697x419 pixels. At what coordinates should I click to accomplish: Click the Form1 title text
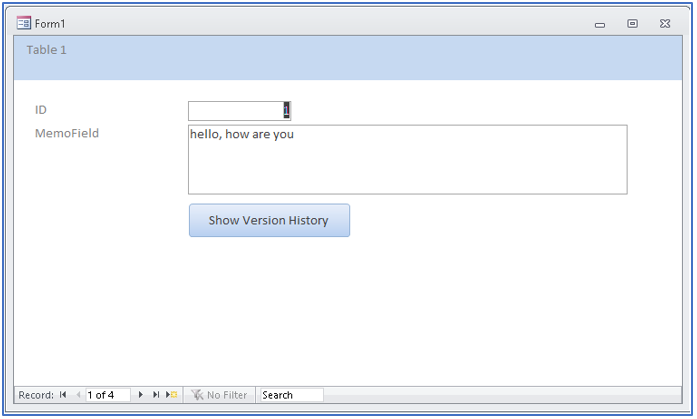coord(50,24)
